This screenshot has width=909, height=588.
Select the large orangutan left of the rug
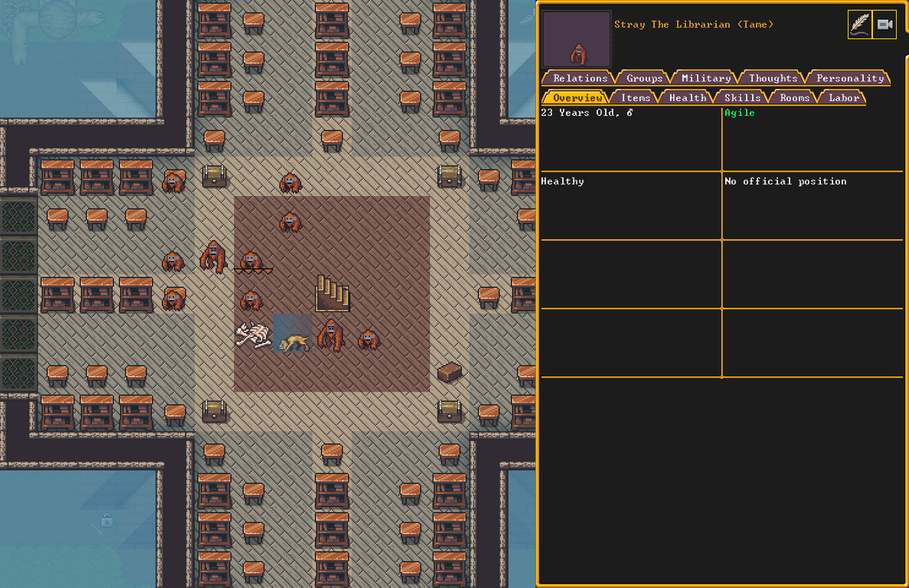point(213,257)
